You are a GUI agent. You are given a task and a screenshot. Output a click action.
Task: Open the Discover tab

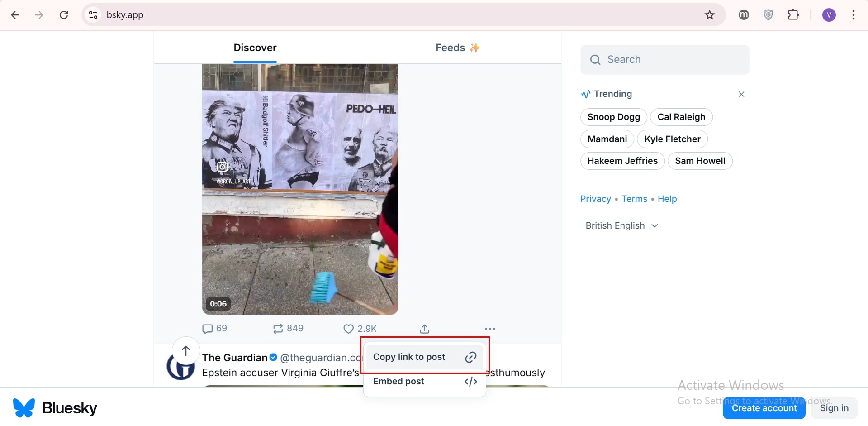click(255, 48)
